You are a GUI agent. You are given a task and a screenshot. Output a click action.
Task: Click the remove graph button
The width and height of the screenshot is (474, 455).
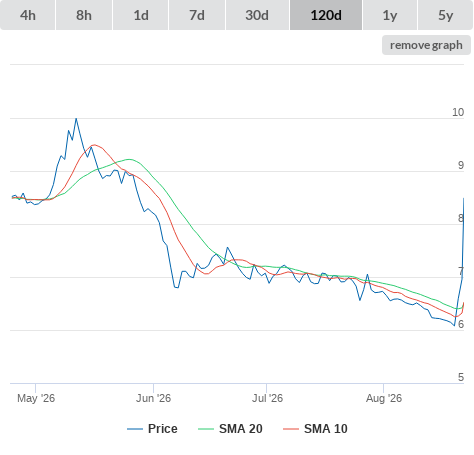[426, 45]
